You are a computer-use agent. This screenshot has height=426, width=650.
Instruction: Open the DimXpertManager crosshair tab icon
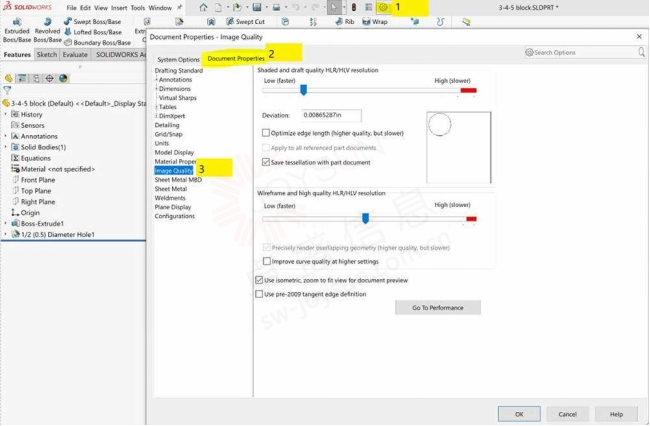49,78
